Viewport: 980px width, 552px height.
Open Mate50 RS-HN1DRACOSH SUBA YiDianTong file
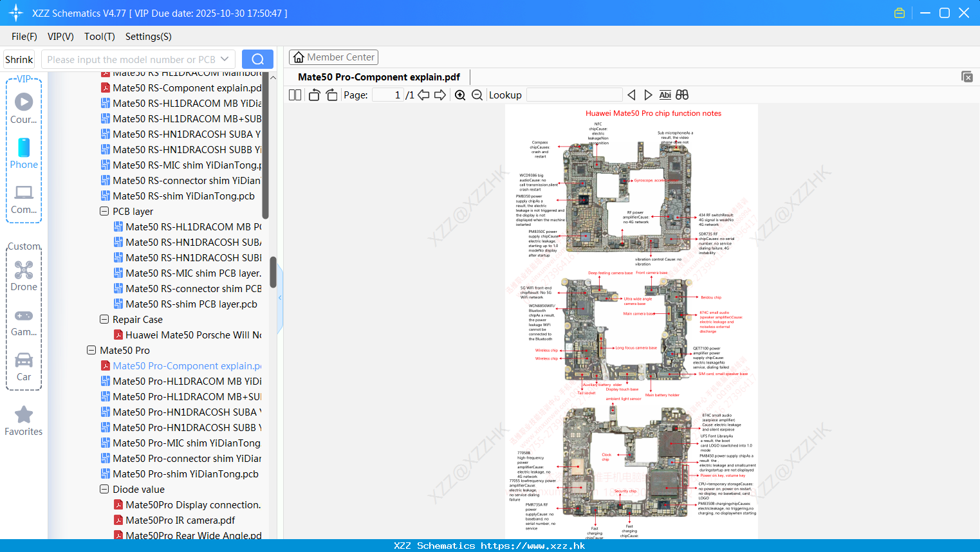(x=181, y=134)
